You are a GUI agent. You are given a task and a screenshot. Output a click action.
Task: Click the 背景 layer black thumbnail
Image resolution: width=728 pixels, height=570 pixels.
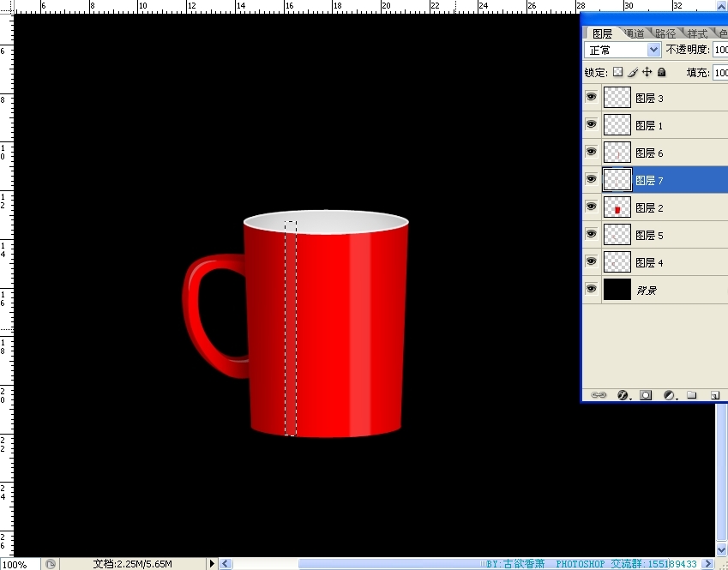(617, 290)
